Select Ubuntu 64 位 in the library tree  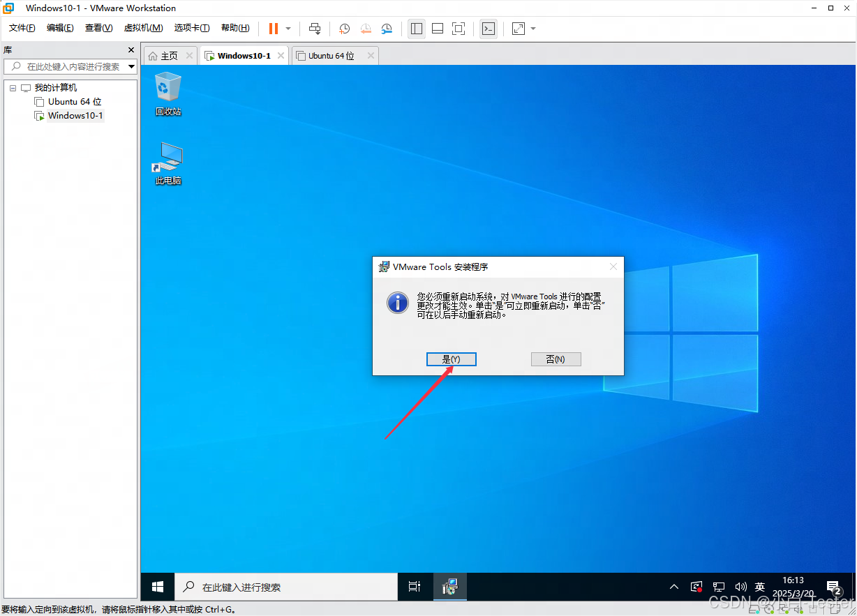[75, 102]
